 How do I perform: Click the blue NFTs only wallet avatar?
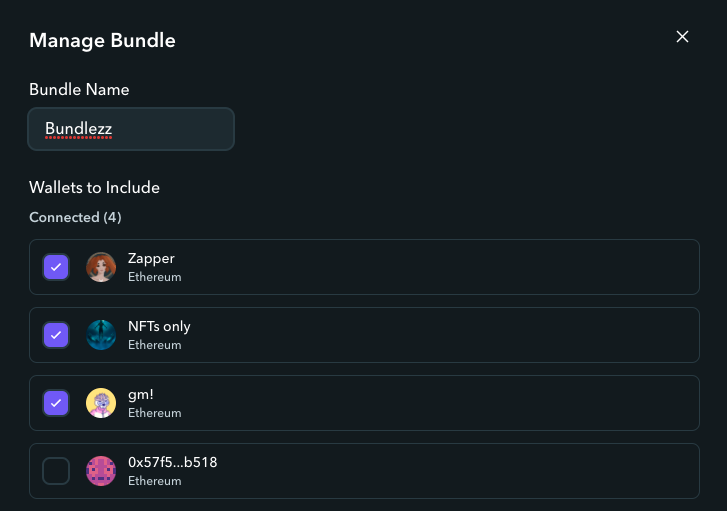click(x=101, y=335)
